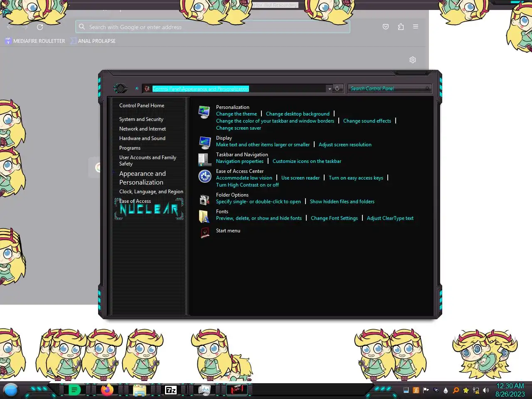Open the Start menu category icon

(x=205, y=232)
